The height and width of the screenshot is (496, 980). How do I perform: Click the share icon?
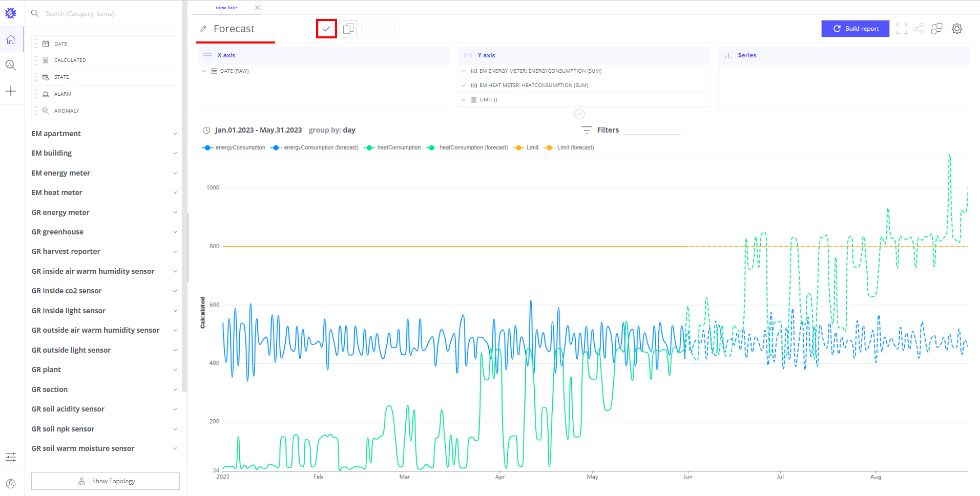[919, 29]
